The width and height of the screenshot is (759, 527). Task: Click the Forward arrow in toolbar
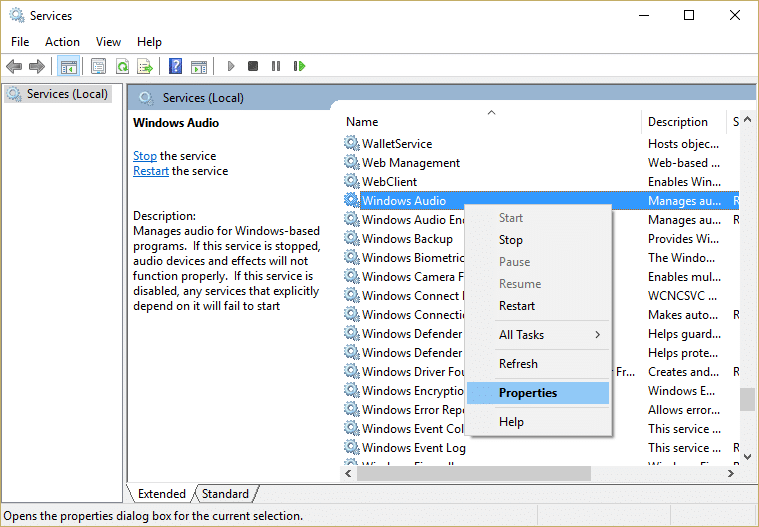(x=37, y=67)
